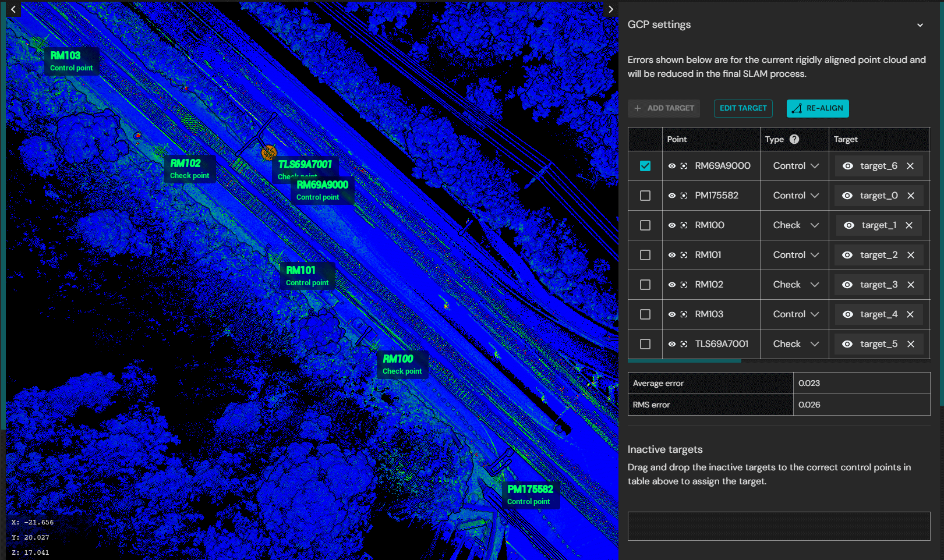Select the RM102 Check point label in viewer
Image resolution: width=944 pixels, height=560 pixels.
(189, 169)
